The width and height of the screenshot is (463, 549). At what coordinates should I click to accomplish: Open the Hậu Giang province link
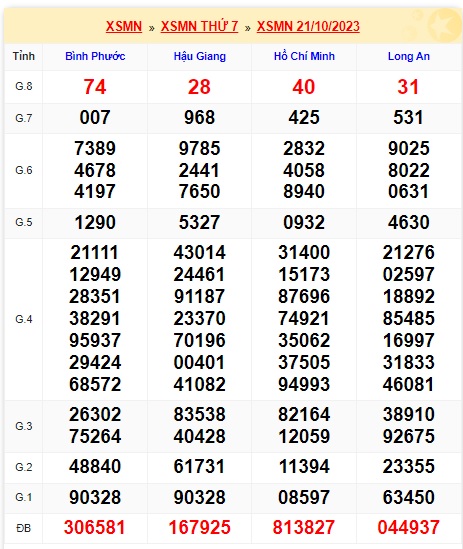[200, 56]
